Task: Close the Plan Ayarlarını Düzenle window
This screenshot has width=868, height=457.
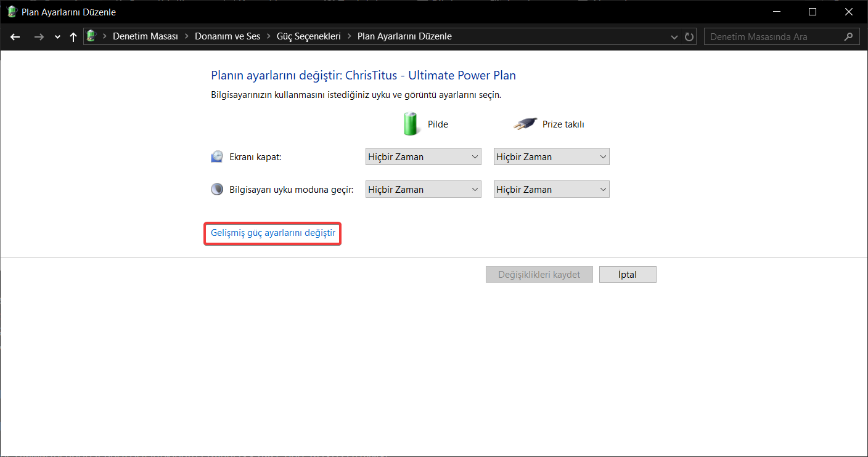Action: [x=850, y=12]
